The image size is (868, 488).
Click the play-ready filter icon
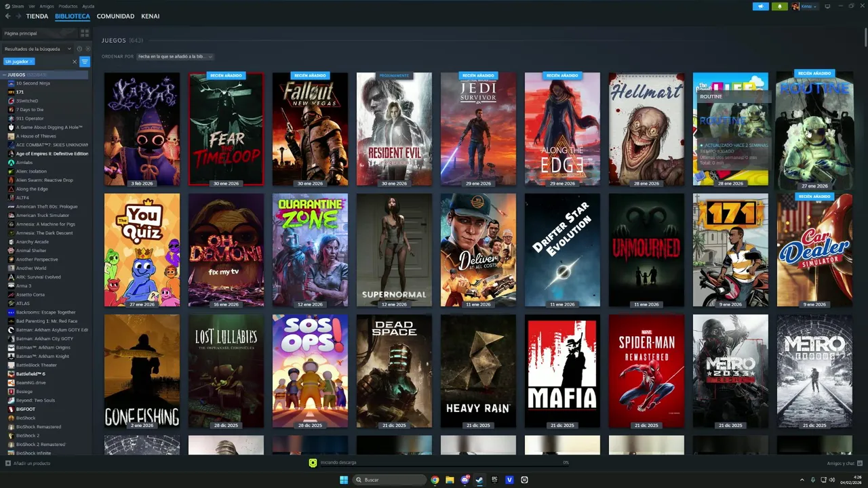87,49
